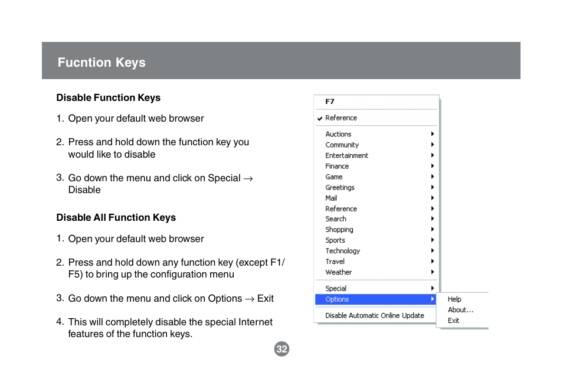The image size is (563, 392).
Task: Open the Community submenu
Action: point(377,145)
